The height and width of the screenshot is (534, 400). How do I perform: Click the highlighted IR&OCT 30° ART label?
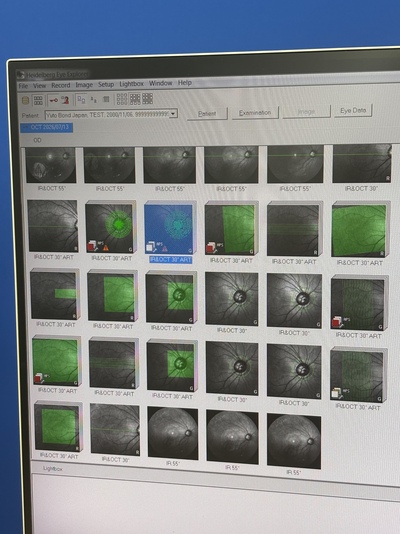pyautogui.click(x=171, y=260)
